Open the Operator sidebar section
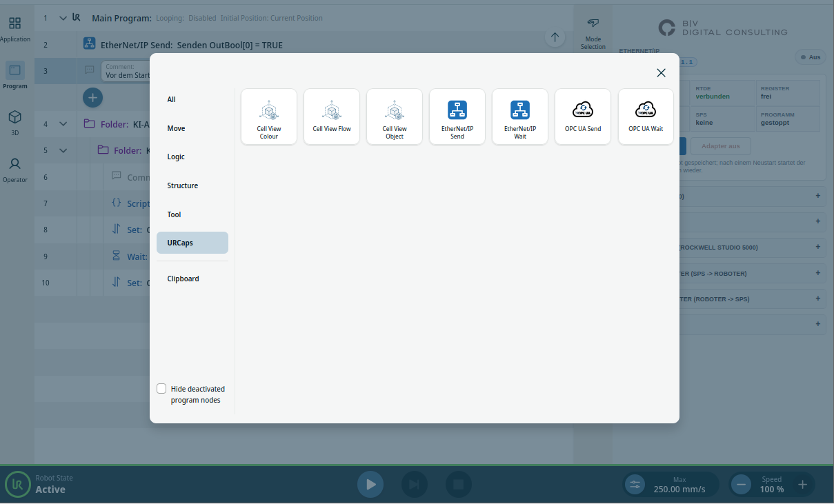834x504 pixels. 15,170
